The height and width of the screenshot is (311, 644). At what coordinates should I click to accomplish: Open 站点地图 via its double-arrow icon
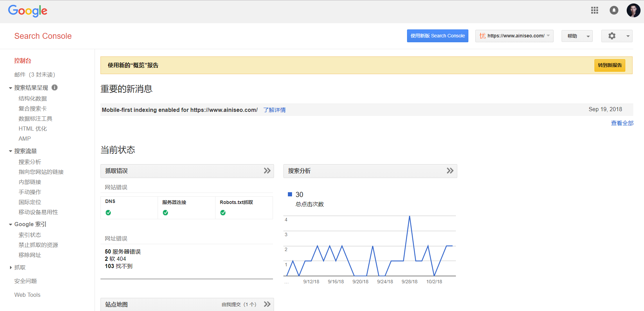(x=267, y=304)
